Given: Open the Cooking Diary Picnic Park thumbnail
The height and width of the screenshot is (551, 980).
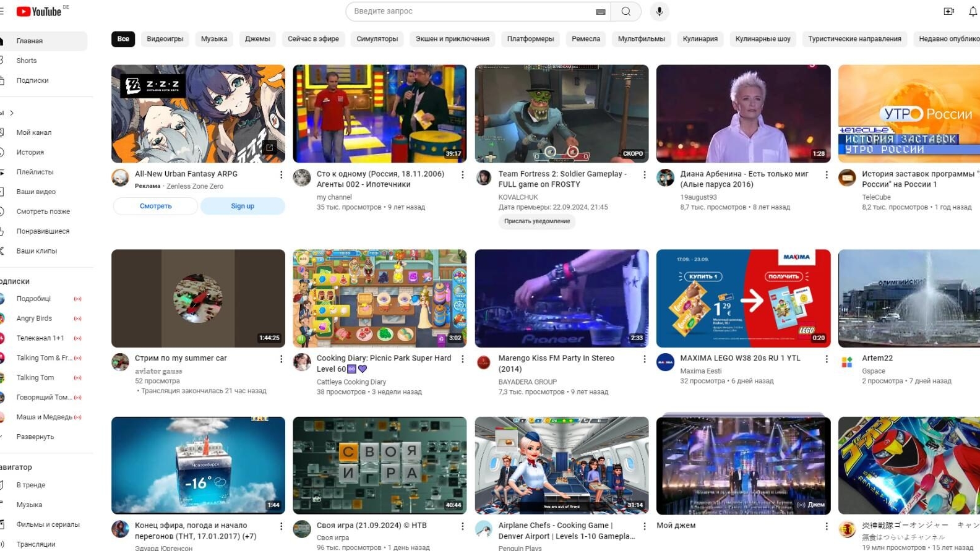Looking at the screenshot, I should 380,298.
